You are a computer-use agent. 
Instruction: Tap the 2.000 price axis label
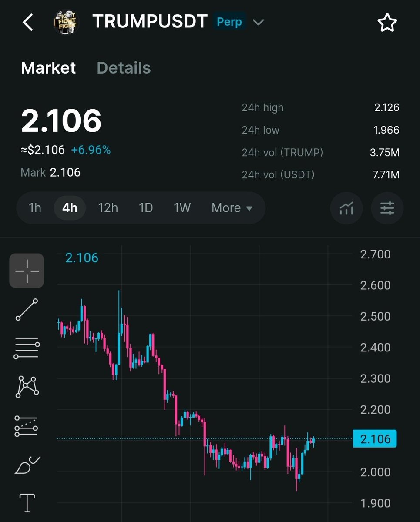tap(375, 472)
